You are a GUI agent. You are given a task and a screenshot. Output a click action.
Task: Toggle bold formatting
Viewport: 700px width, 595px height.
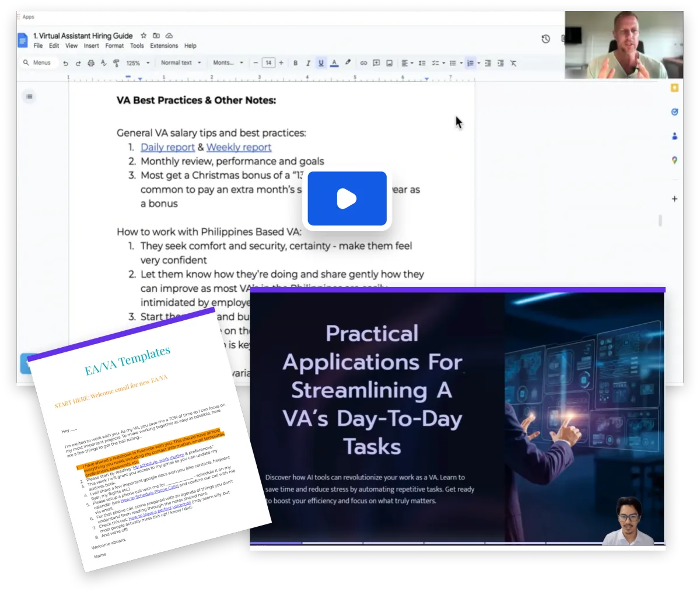click(x=295, y=63)
